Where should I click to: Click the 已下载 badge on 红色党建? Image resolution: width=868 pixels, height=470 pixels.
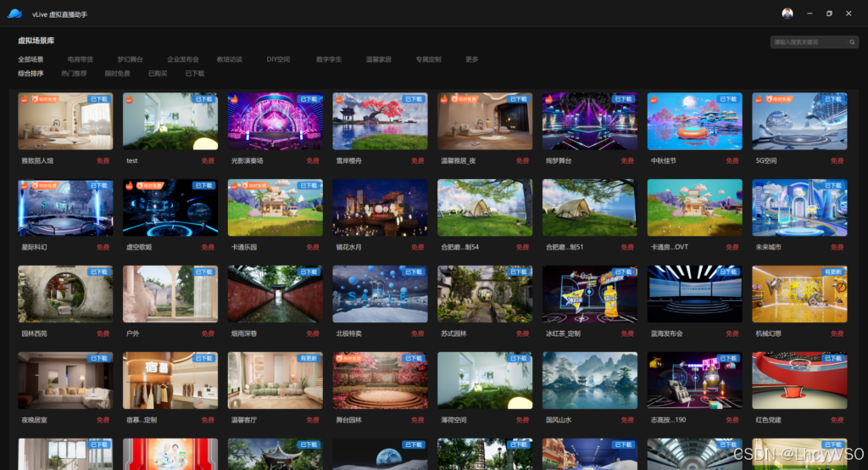click(x=833, y=359)
